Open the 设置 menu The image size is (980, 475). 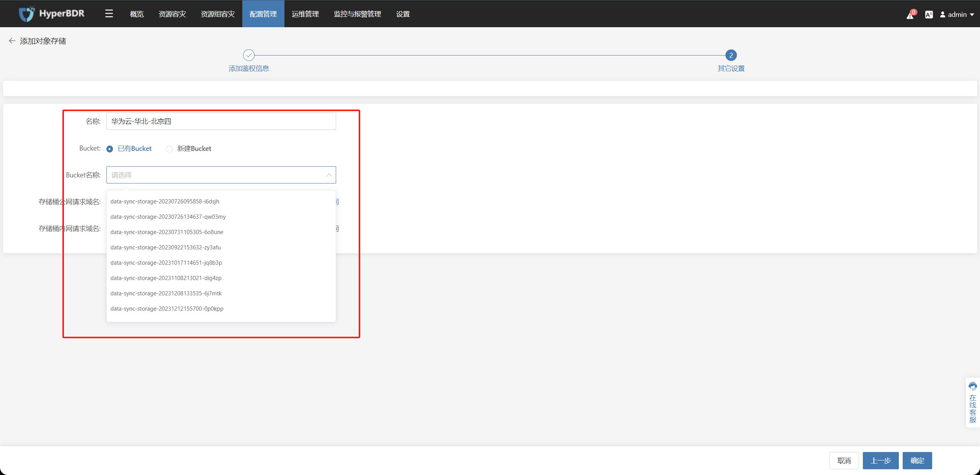pos(403,14)
